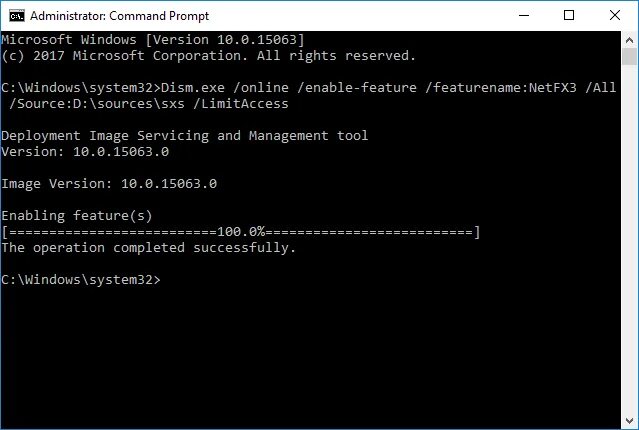The height and width of the screenshot is (430, 639).
Task: Click the scrollbar up arrow
Action: tap(629, 40)
